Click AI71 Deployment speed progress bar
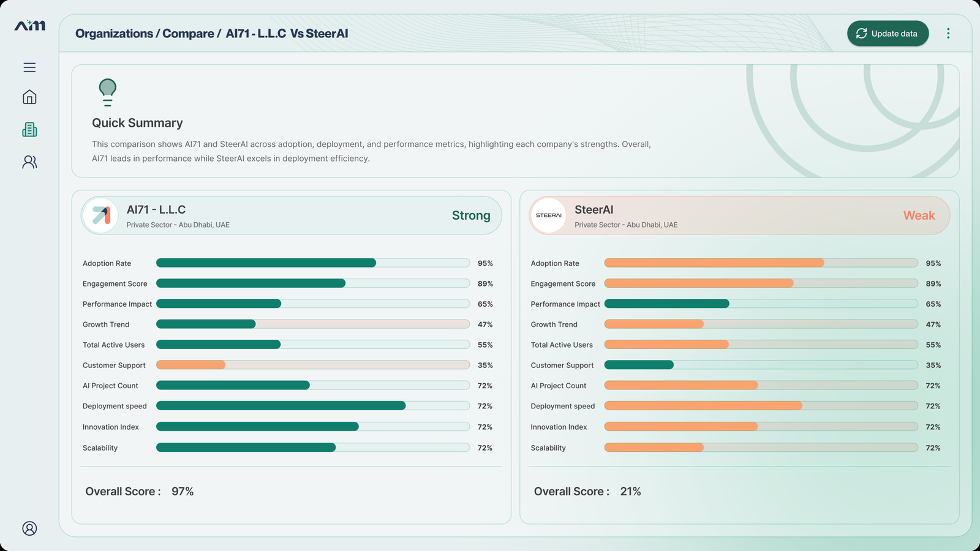This screenshot has height=551, width=980. 313,406
